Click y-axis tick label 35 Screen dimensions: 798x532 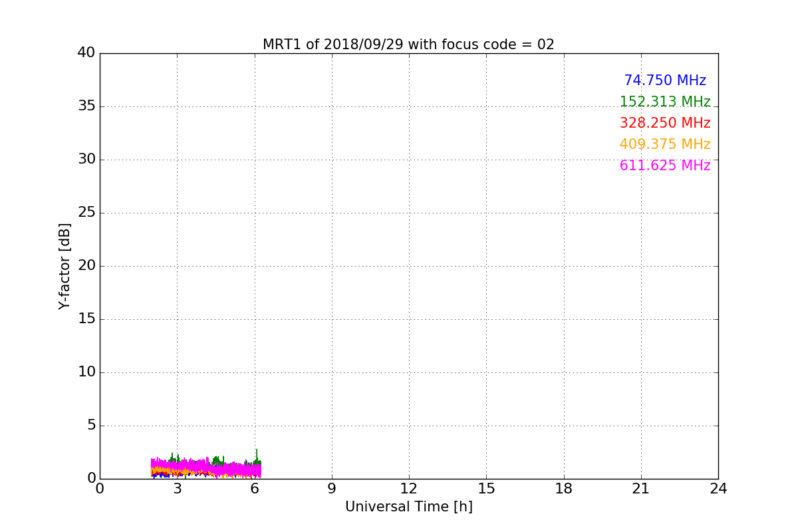pyautogui.click(x=86, y=106)
